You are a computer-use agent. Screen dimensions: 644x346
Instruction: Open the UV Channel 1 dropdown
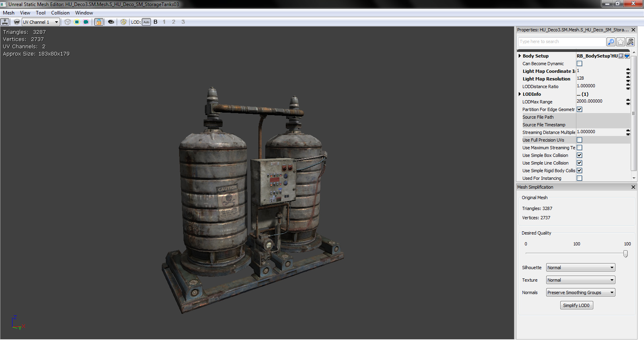coord(41,22)
